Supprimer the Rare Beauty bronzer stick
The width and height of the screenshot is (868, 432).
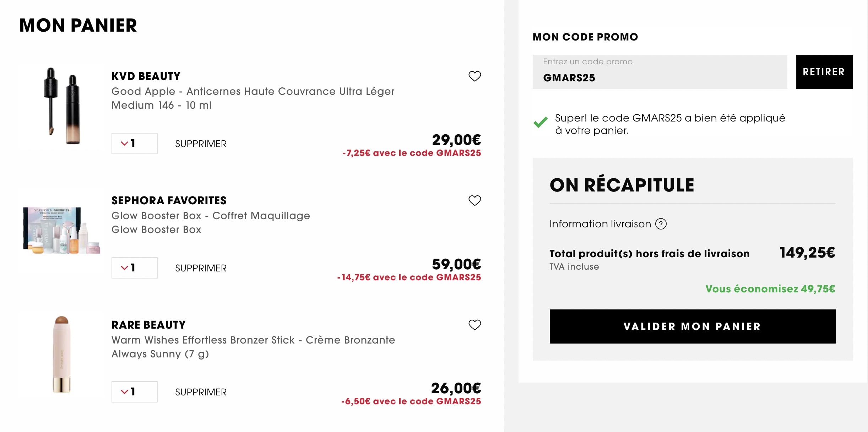(201, 392)
